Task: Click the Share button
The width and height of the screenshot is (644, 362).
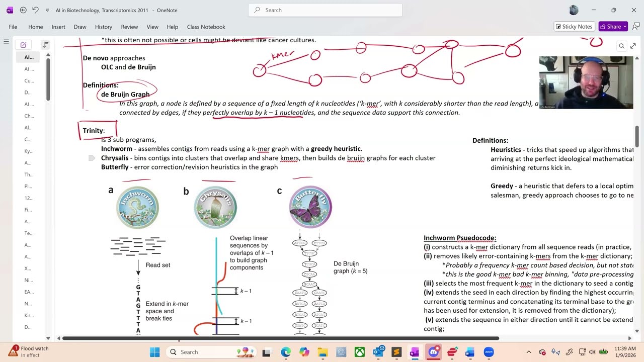Action: [613, 27]
